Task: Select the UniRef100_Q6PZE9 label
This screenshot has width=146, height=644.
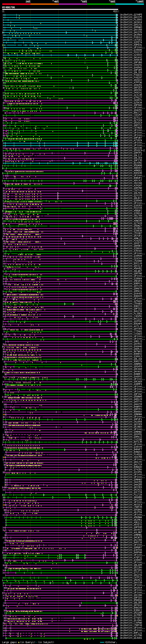Action: (131, 87)
